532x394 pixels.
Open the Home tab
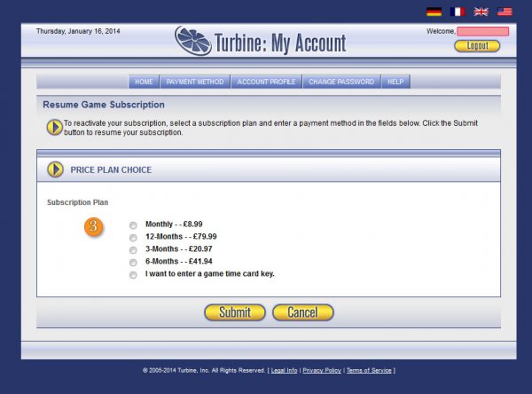pyautogui.click(x=144, y=82)
